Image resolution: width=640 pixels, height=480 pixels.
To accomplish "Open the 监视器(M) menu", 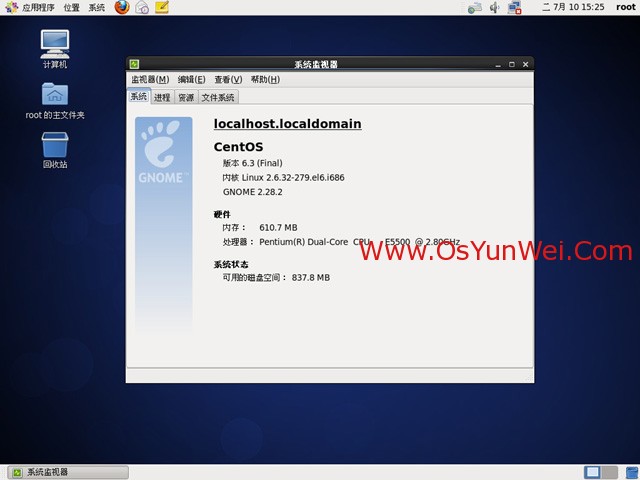I will click(149, 80).
